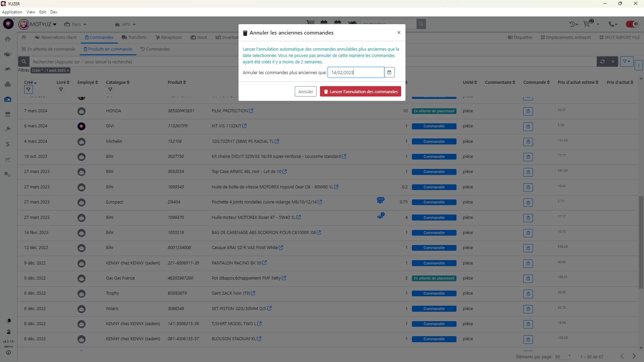Open the wrench workshop sidebar icon
This screenshot has width=644, height=362.
point(8,129)
